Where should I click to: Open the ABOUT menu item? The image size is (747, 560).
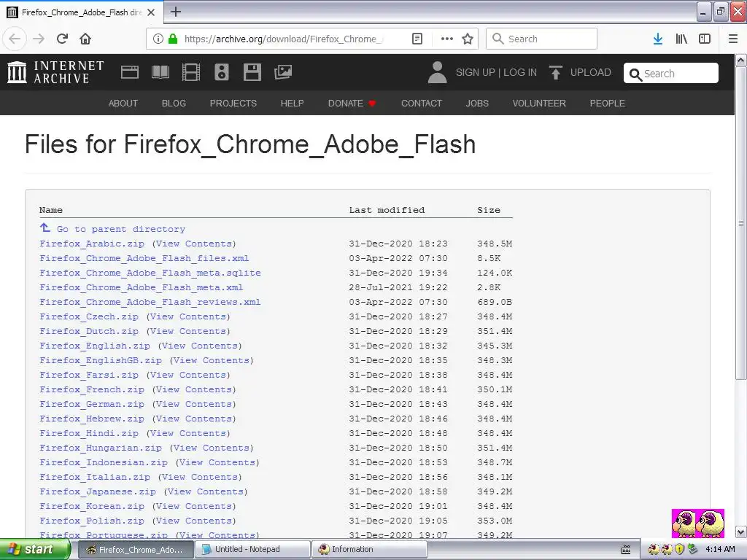(123, 104)
